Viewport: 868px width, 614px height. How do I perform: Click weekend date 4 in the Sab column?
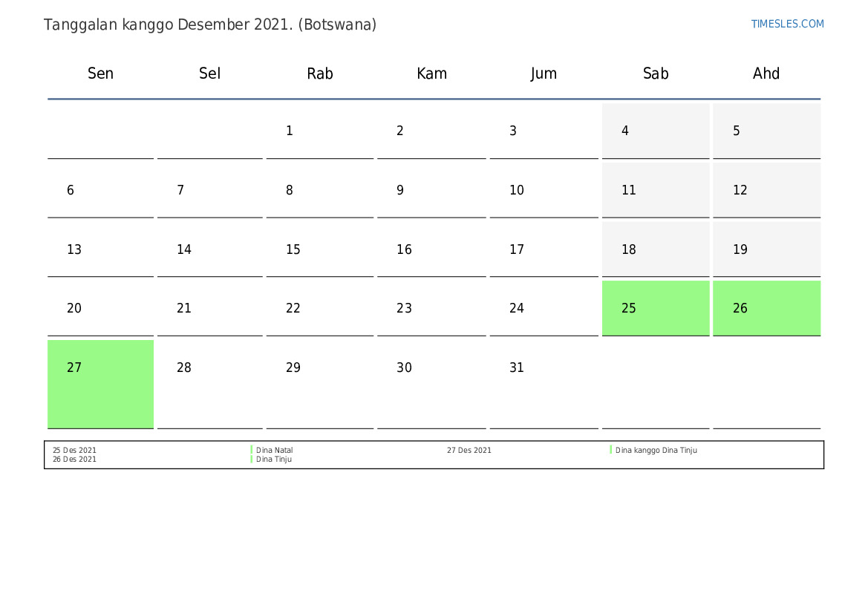[x=655, y=131]
